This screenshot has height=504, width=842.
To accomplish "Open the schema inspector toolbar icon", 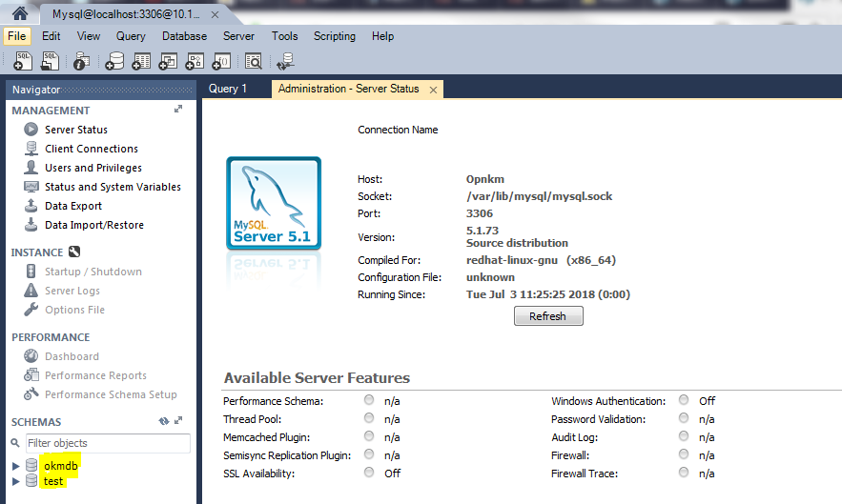I will [82, 62].
